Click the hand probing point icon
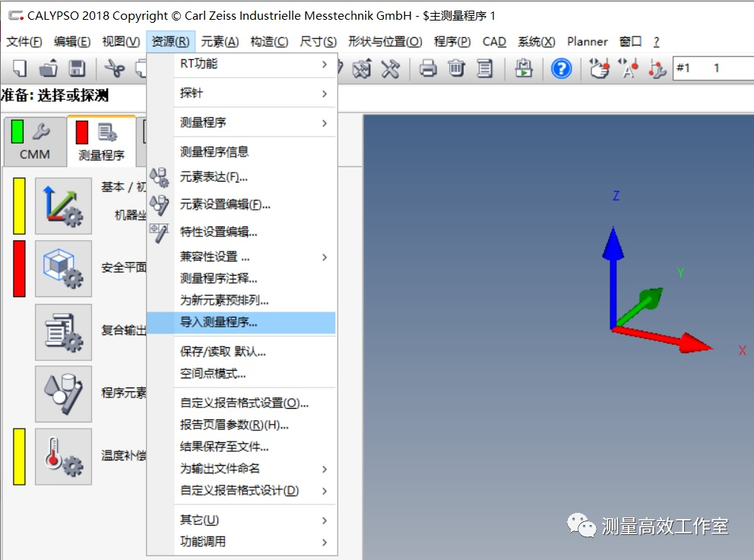The height and width of the screenshot is (560, 754). (599, 68)
